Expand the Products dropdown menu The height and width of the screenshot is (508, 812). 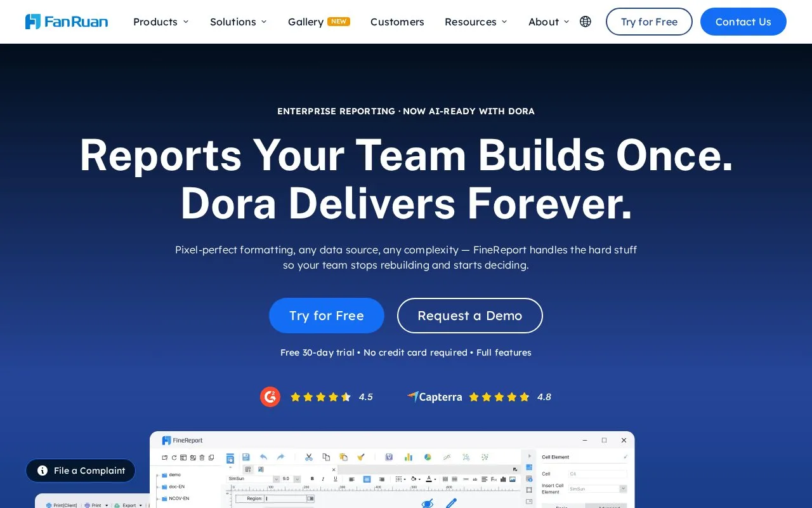click(161, 22)
